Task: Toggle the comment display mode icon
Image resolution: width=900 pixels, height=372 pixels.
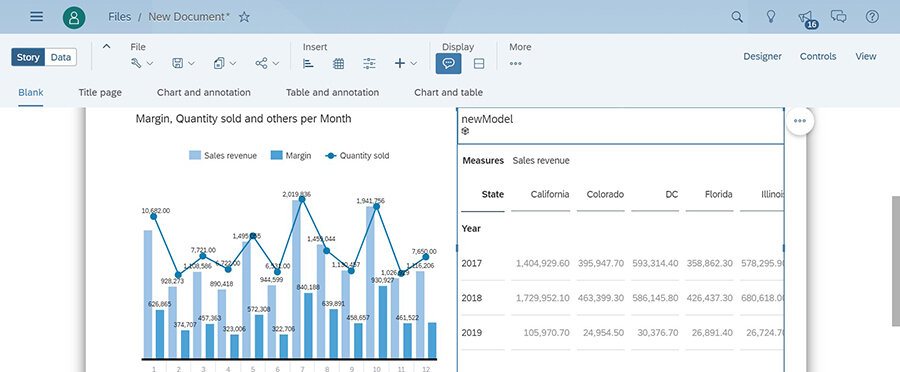Action: click(448, 63)
